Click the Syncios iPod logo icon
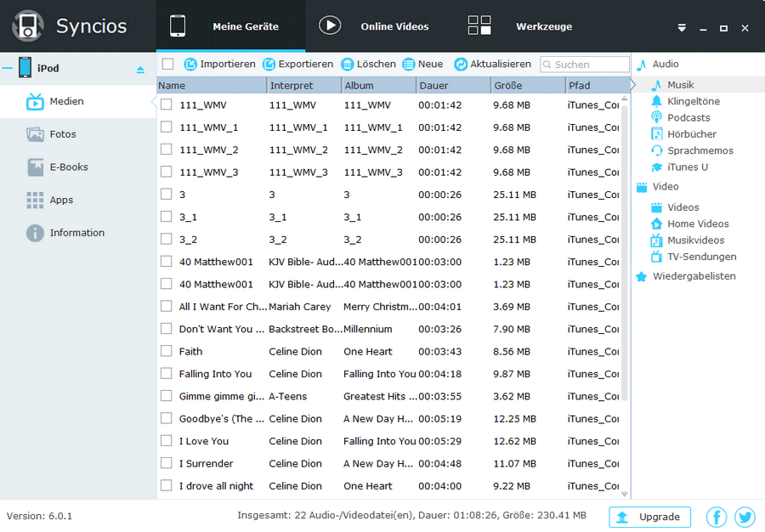The height and width of the screenshot is (532, 765). pos(28,25)
